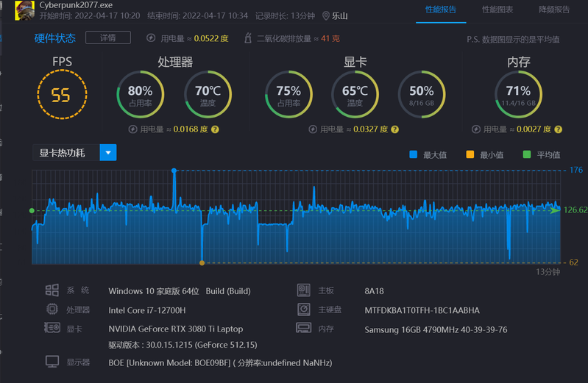Click the Cyberpunk2077 game icon thumbnail
This screenshot has height=383, width=588.
click(x=24, y=10)
